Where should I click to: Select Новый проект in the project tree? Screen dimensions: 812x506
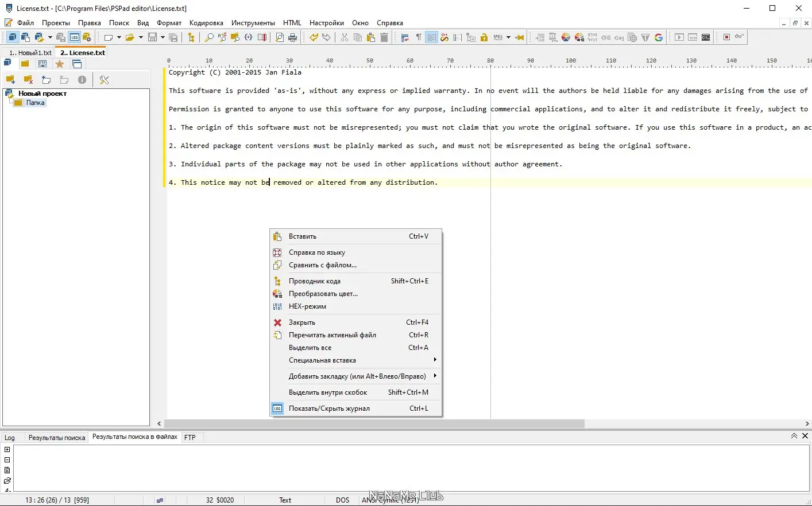(42, 94)
